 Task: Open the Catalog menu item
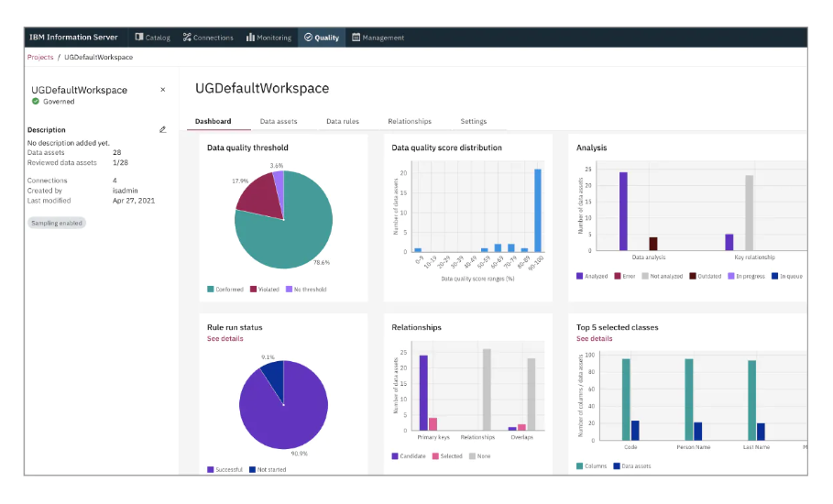point(152,38)
